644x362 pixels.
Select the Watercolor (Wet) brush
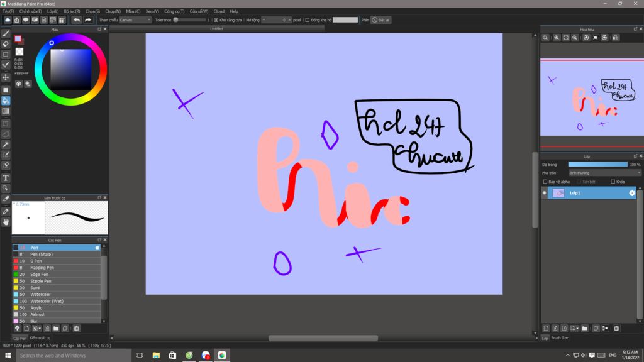(x=56, y=301)
